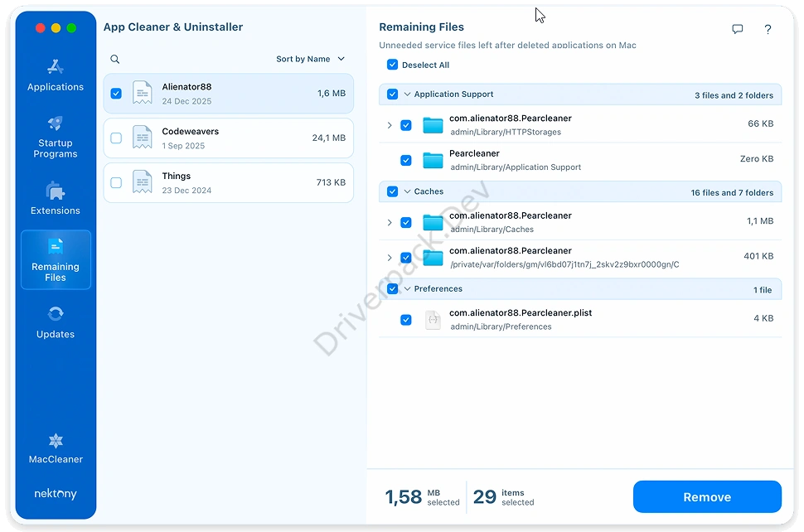Screen dimensions: 804x532
Task: Click the "24 Dec 2025" date under Alienator88
Action: point(186,101)
